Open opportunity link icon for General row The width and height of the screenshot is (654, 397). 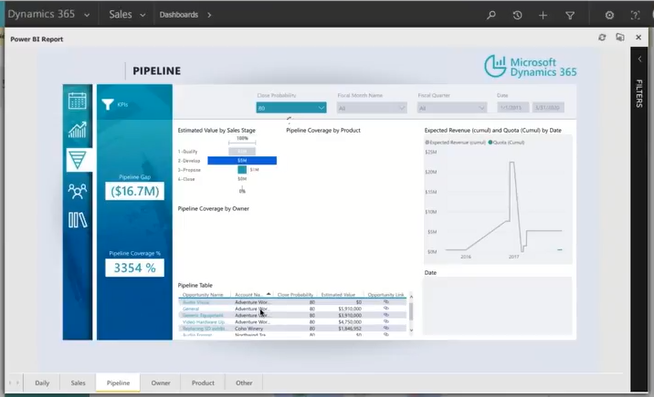coord(386,308)
